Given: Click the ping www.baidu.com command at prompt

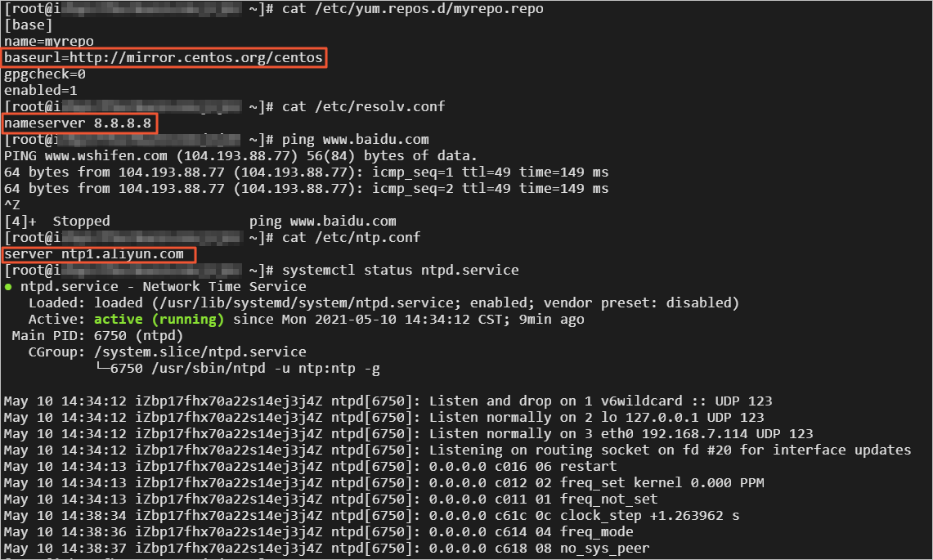Looking at the screenshot, I should tap(355, 140).
